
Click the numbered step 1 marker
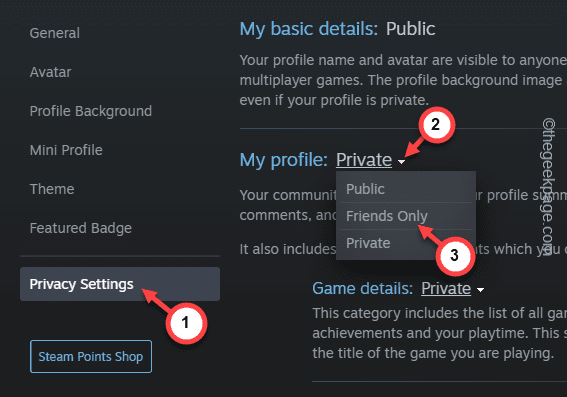click(x=186, y=323)
